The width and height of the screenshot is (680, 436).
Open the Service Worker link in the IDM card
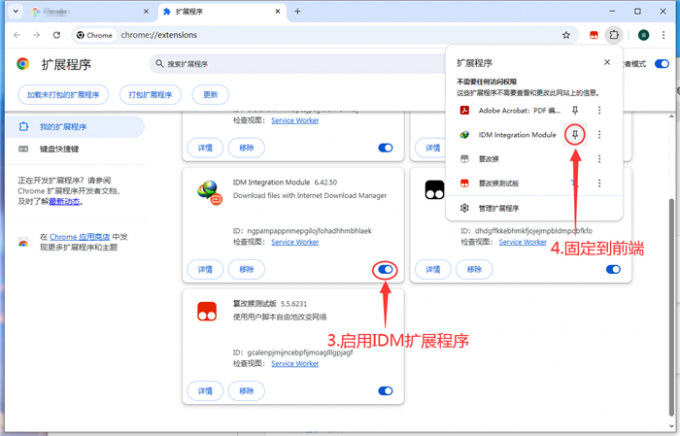[295, 242]
